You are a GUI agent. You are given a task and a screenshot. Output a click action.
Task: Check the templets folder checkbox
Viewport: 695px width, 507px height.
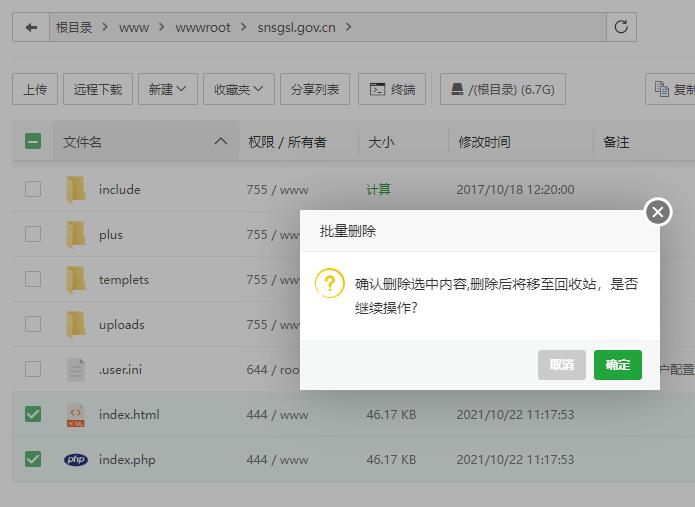(33, 279)
